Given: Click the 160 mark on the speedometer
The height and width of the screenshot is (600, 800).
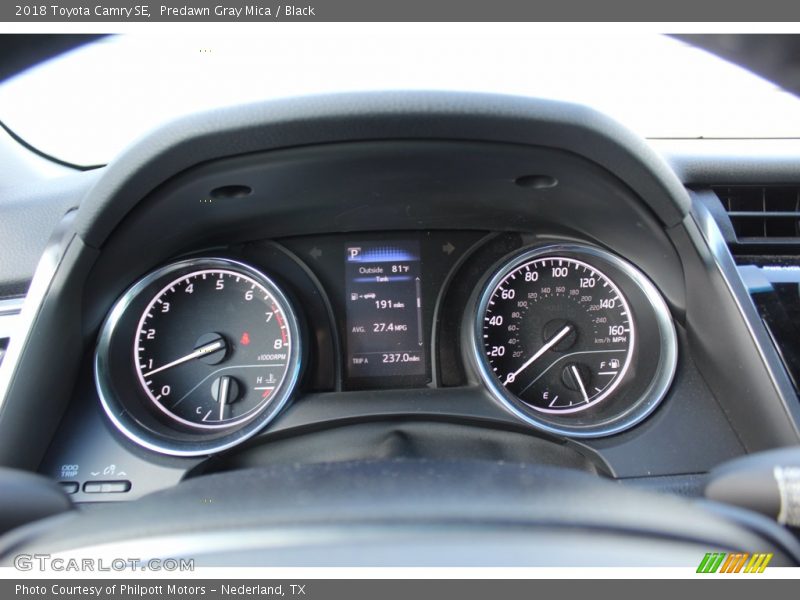Looking at the screenshot, I should [616, 330].
